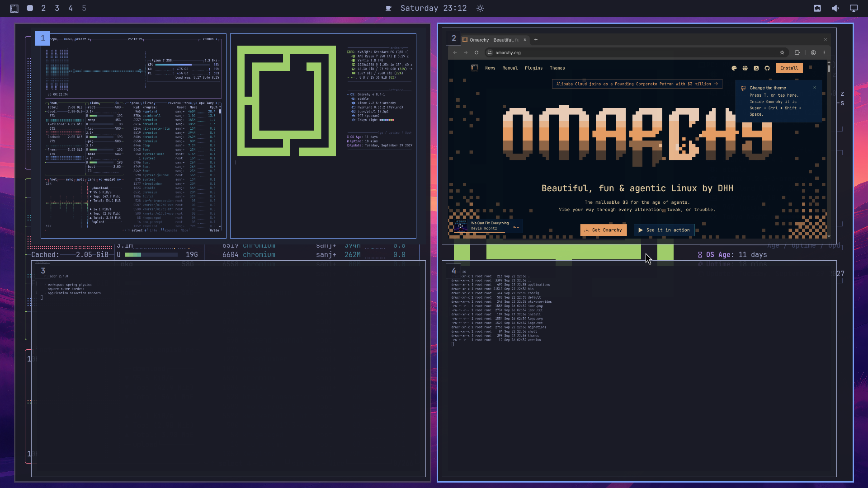Screen dimensions: 868x488
Task: Select the Omarchy - Beautiful browser tab
Action: tap(495, 40)
